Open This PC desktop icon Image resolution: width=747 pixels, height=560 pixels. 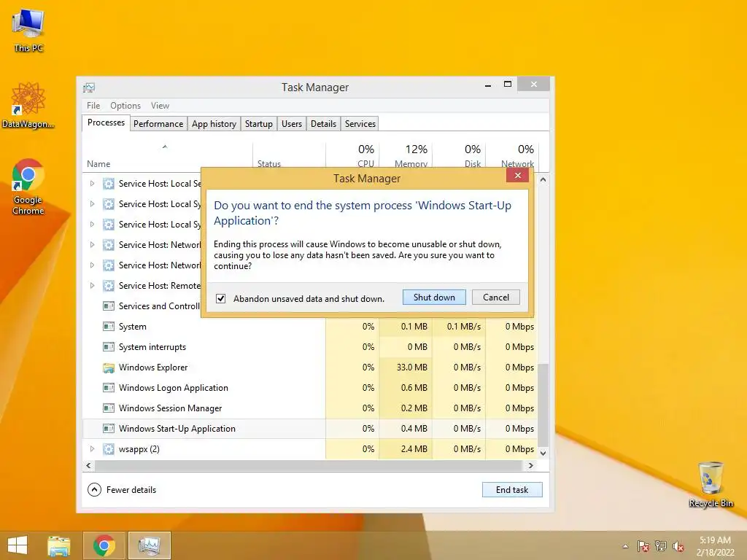28,31
